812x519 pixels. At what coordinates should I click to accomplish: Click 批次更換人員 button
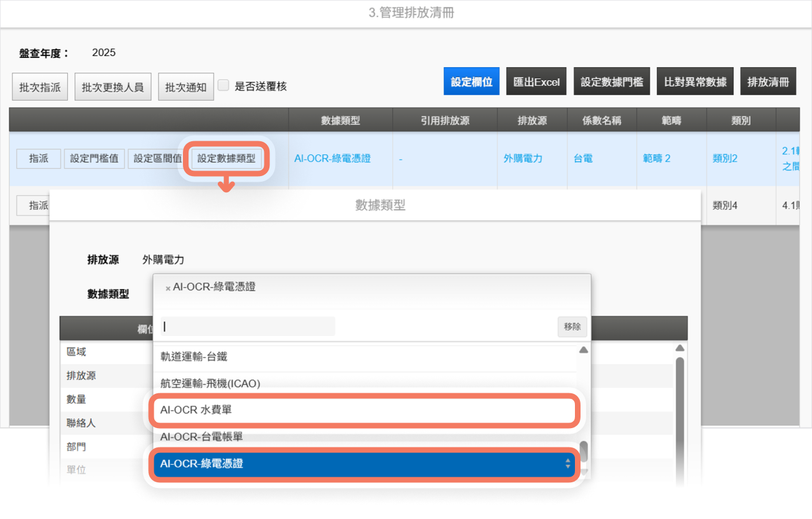coord(113,87)
